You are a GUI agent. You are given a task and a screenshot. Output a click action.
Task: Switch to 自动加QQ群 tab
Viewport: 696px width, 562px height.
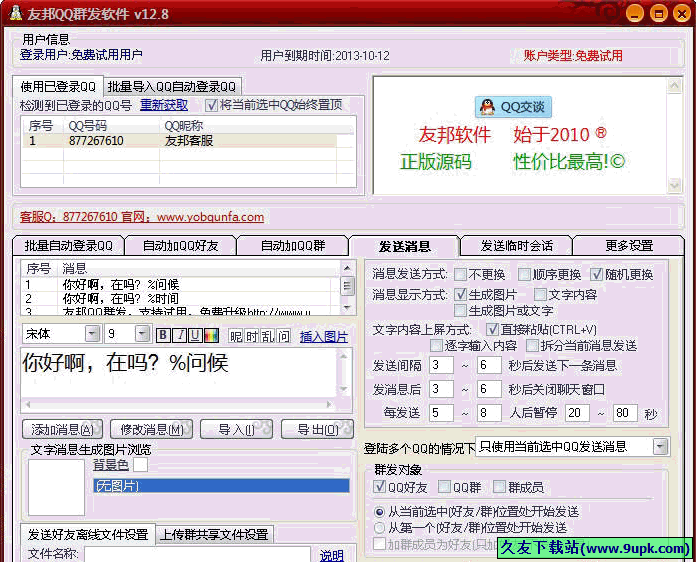(x=293, y=245)
